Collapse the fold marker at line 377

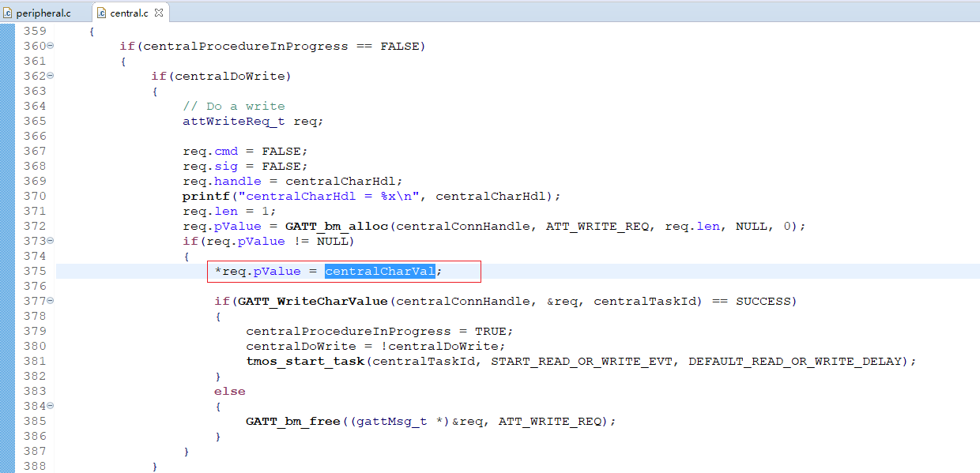pos(51,301)
